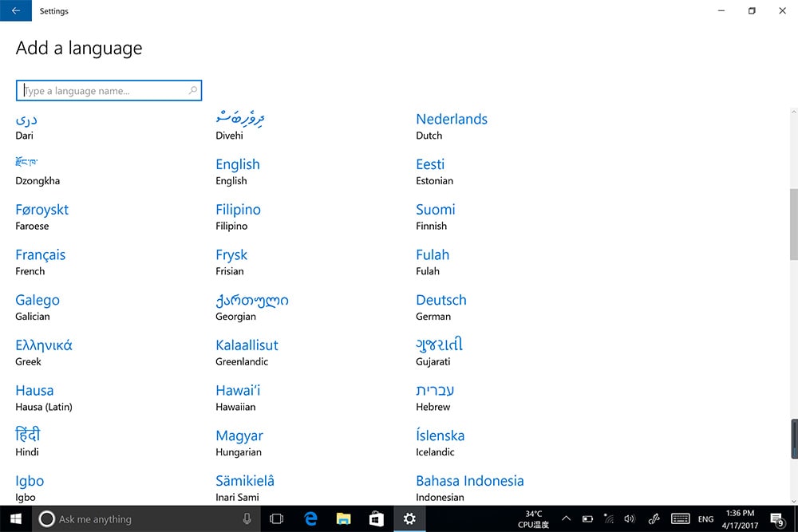798x532 pixels.
Task: Open the ENG input language switcher
Action: click(705, 519)
